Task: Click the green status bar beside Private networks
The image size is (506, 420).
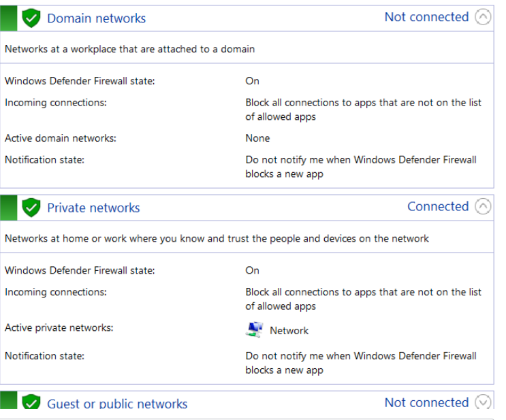Action: pyautogui.click(x=8, y=208)
